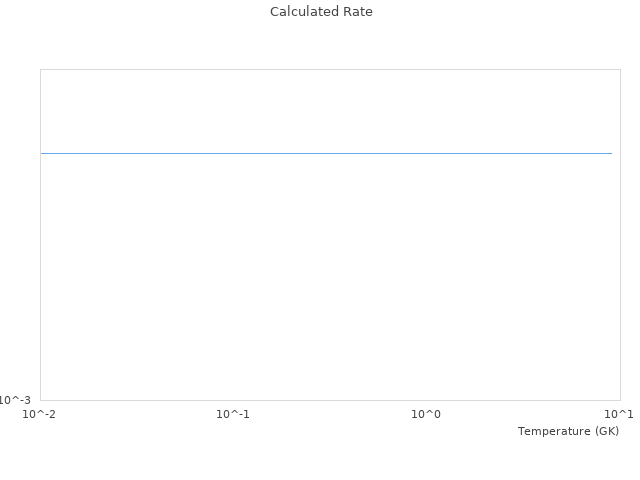Click the top border of the plot frame
The height and width of the screenshot is (480, 640).
[330, 69]
